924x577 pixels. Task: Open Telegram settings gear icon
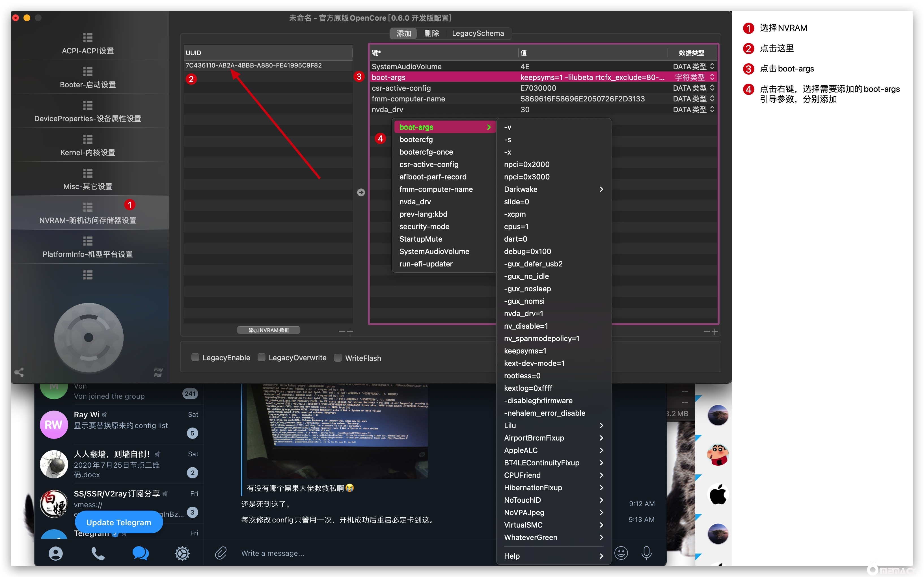coord(182,553)
